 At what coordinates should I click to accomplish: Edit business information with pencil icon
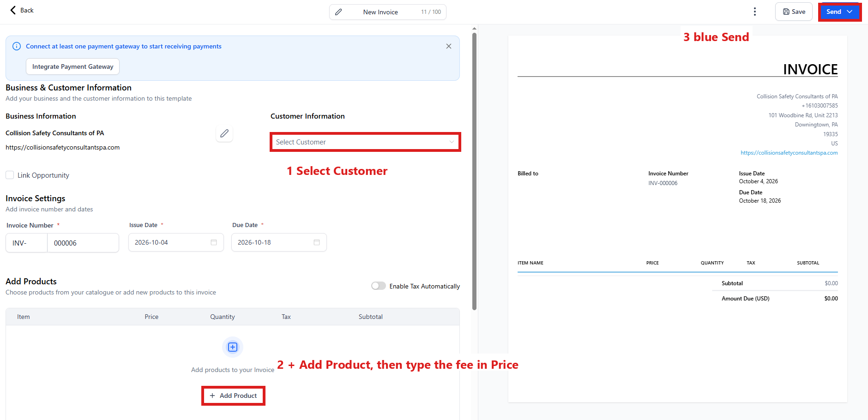[224, 133]
